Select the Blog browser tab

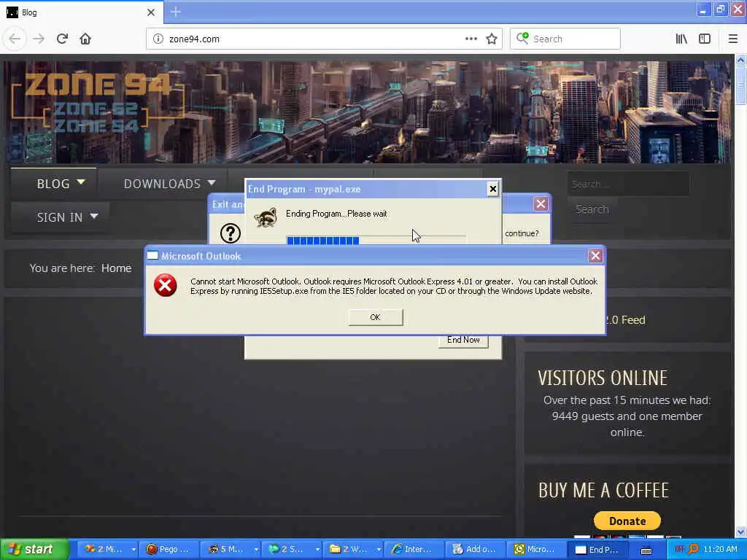(81, 12)
